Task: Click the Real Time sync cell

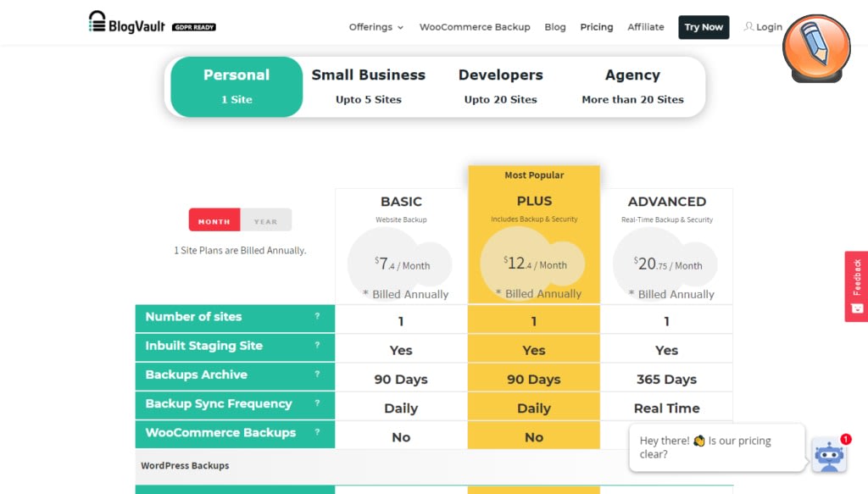Action: click(x=666, y=408)
